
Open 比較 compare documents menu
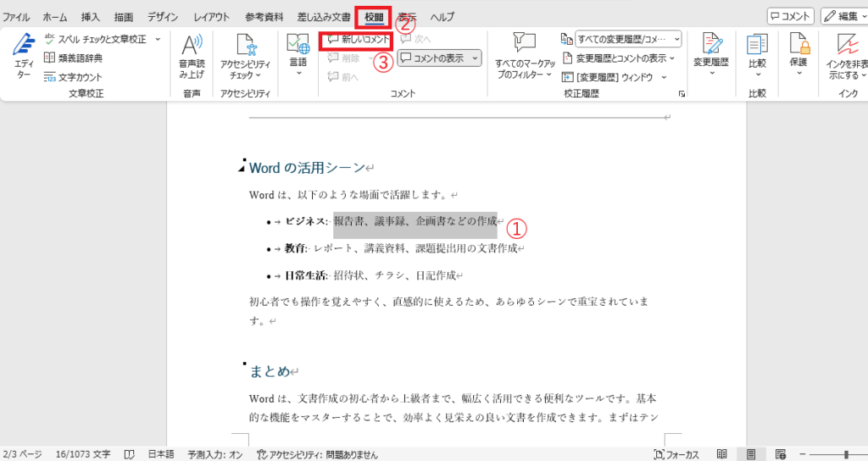point(757,55)
